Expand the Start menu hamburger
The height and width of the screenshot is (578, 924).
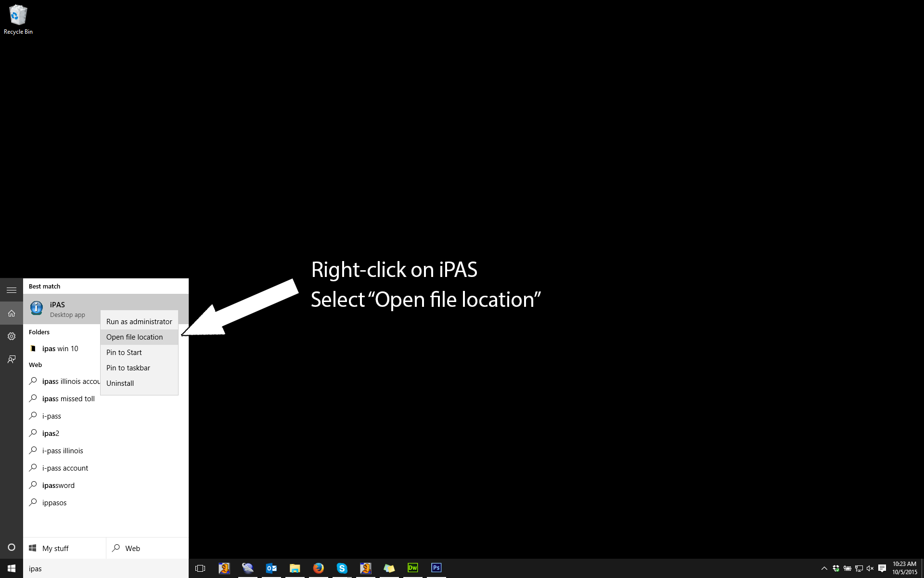[12, 290]
